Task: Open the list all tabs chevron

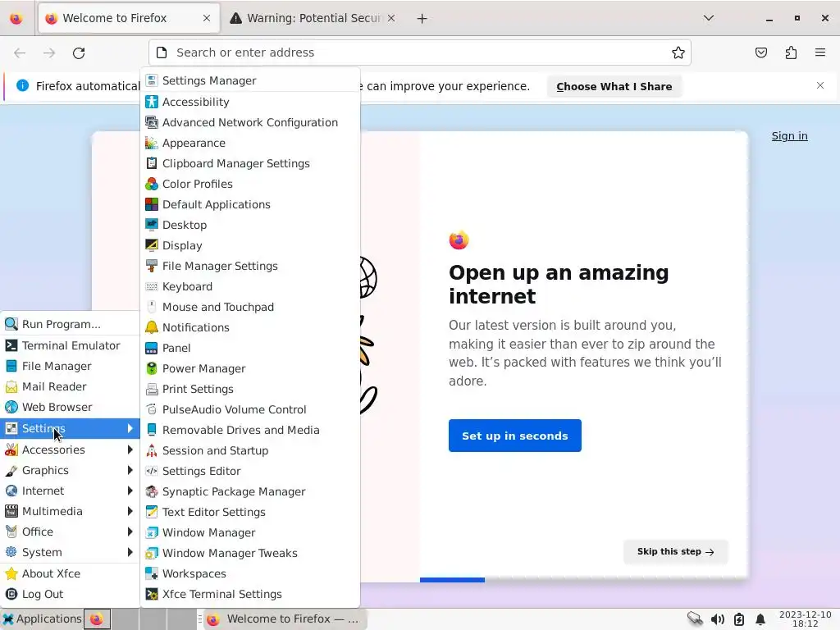Action: tap(708, 18)
